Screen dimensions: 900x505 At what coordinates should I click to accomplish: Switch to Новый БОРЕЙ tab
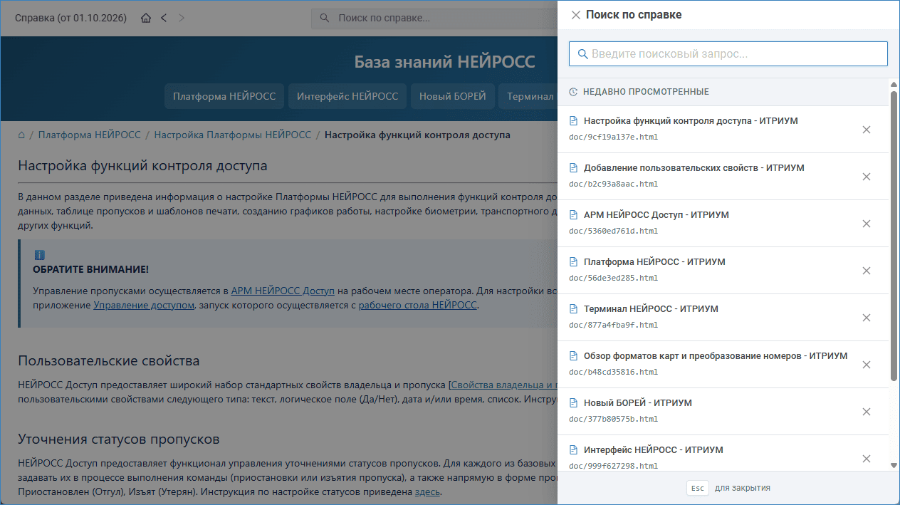(x=452, y=96)
